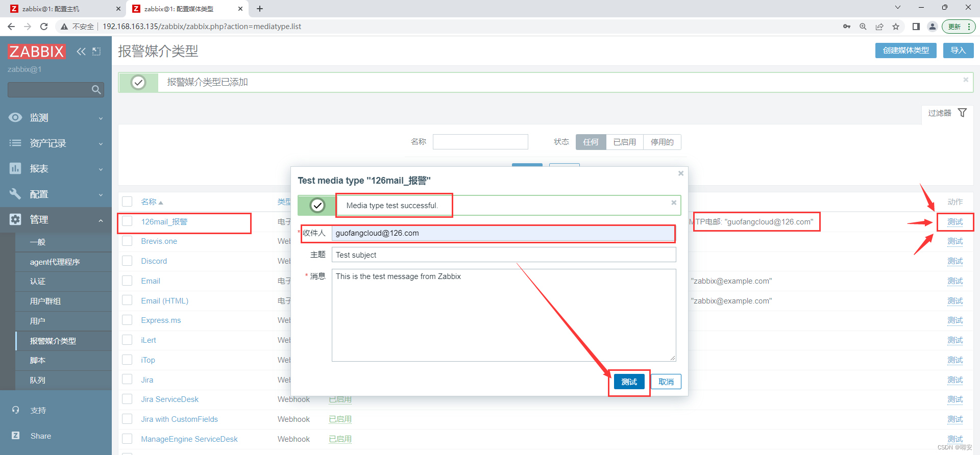Open 用户群组 in the sidebar
The height and width of the screenshot is (455, 980).
pyautogui.click(x=45, y=301)
